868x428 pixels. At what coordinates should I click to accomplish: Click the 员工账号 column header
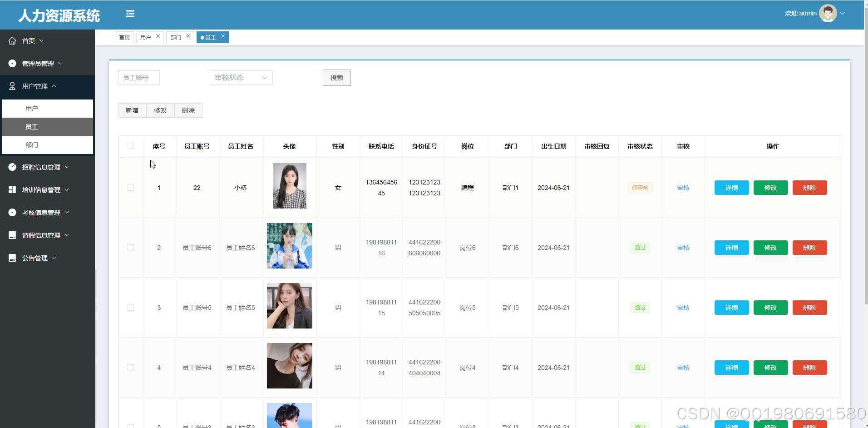(x=197, y=146)
